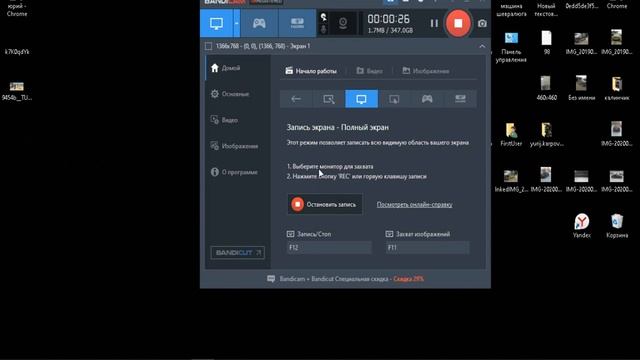
Task: Select the Корзина recycle bin icon
Action: [617, 226]
